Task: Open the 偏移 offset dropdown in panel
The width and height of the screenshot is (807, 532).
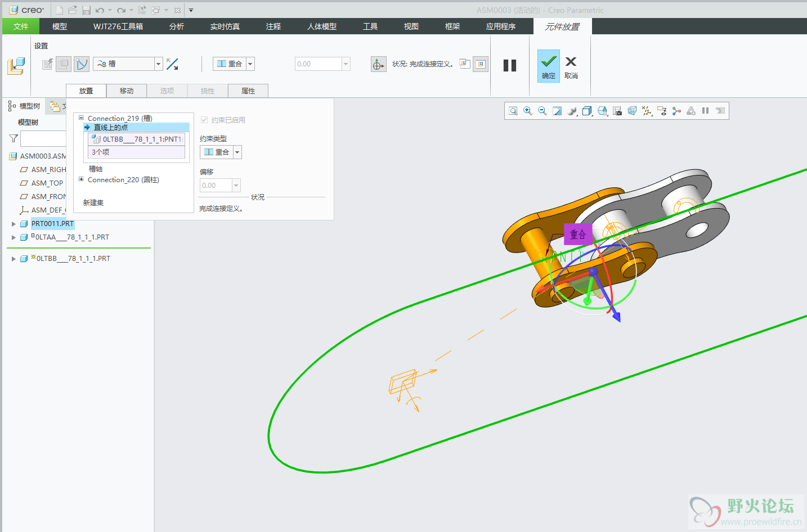Action: 236,186
